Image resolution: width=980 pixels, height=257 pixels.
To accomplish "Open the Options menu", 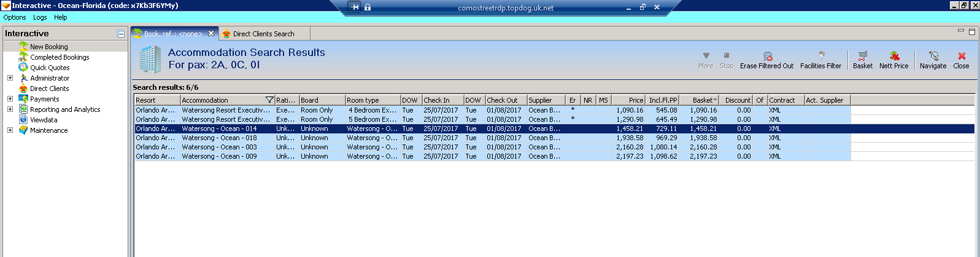I will pyautogui.click(x=15, y=17).
